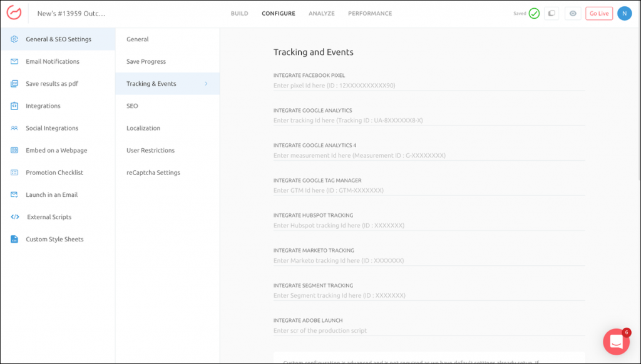Click the Social Integrations people icon
The width and height of the screenshot is (641, 364).
pyautogui.click(x=14, y=128)
